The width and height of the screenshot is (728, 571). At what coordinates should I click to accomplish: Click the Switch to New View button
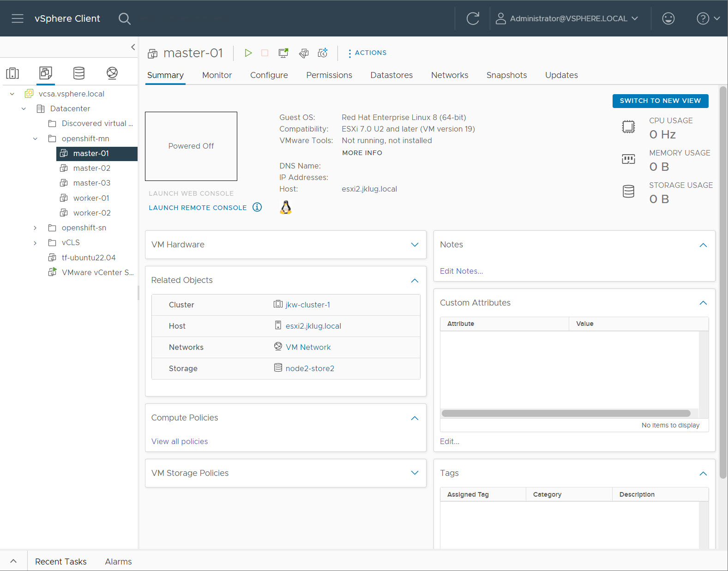pyautogui.click(x=660, y=101)
